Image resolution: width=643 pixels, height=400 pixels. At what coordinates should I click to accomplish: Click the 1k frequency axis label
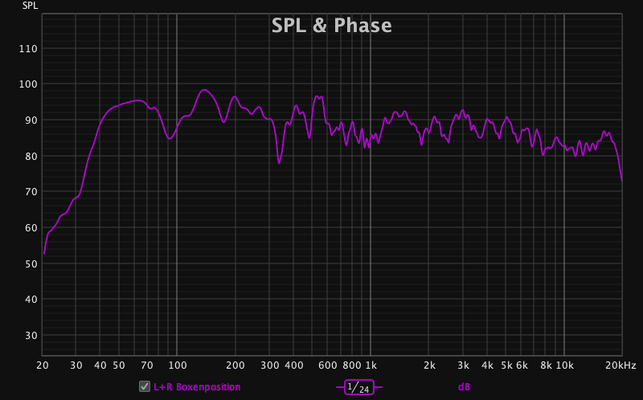click(x=371, y=365)
